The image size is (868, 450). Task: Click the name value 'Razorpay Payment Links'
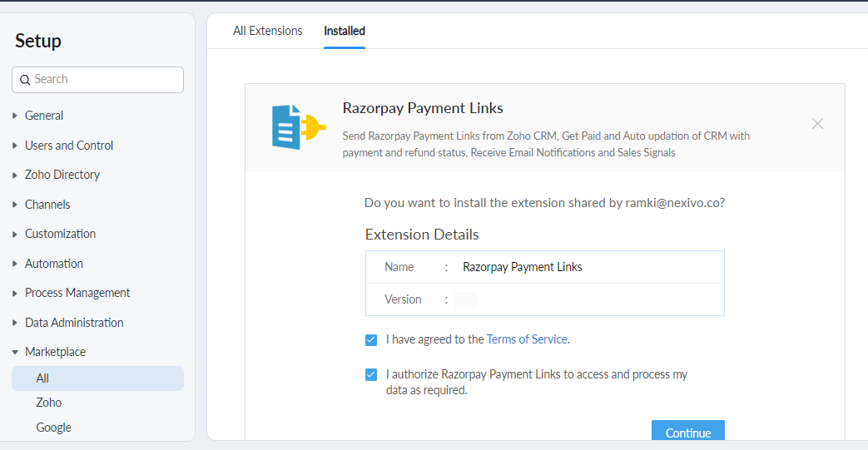point(522,267)
